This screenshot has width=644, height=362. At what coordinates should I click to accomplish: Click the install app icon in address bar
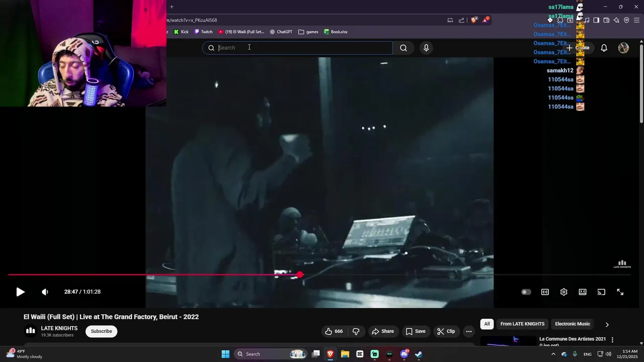coord(450,20)
